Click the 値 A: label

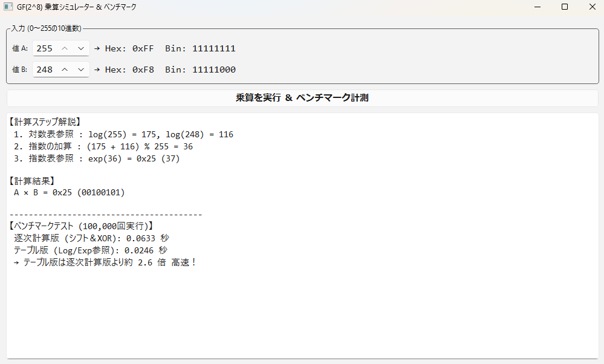coord(20,48)
